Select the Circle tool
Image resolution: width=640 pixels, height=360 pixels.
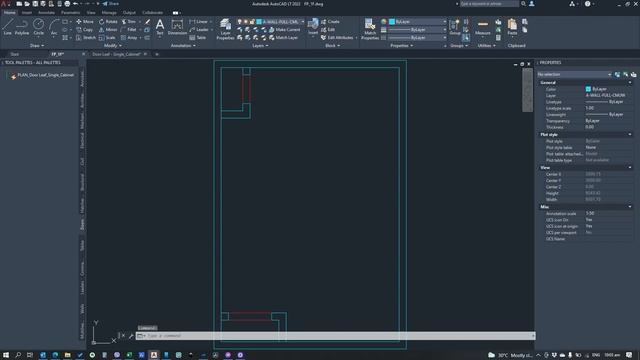point(38,27)
